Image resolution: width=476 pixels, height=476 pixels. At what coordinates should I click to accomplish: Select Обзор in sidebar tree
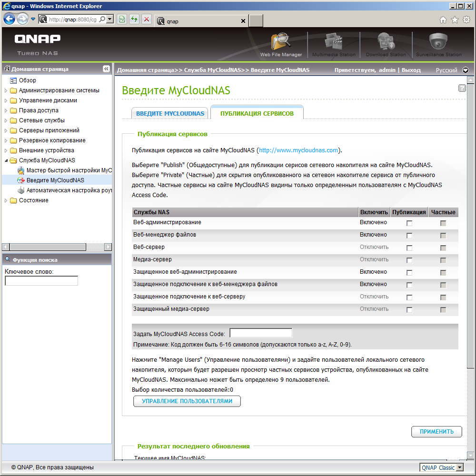pos(27,80)
